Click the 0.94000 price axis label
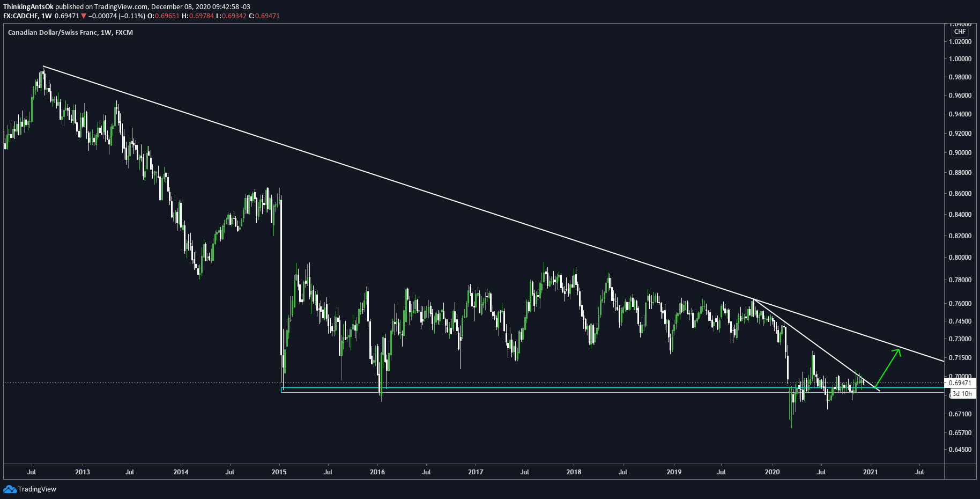 pyautogui.click(x=960, y=114)
